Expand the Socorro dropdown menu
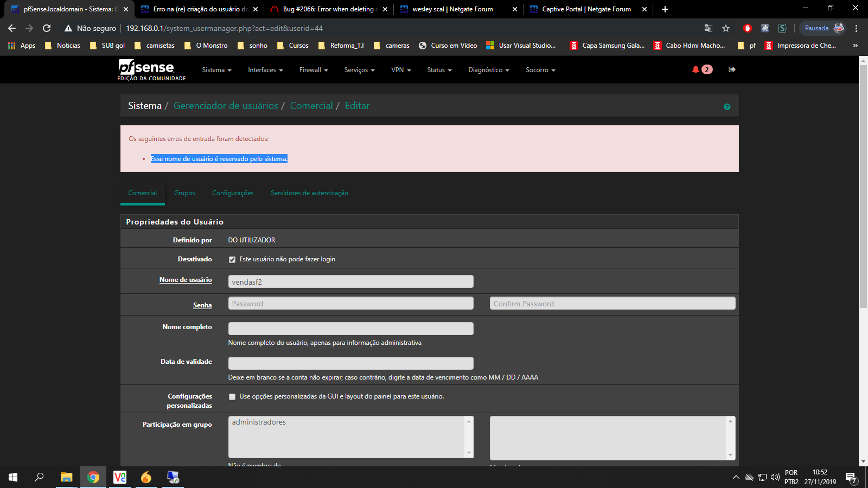This screenshot has height=488, width=868. click(x=540, y=70)
